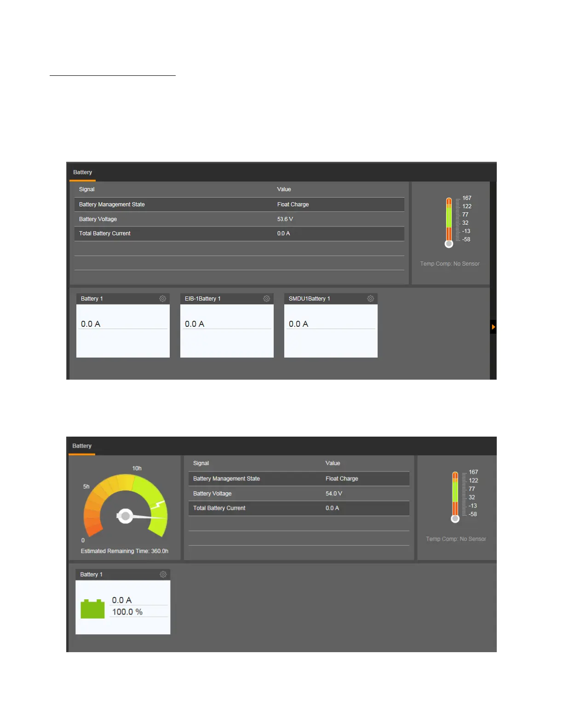Image resolution: width=563 pixels, height=728 pixels.
Task: Click gear on Battery 1 card showing 100.0 %
Action: tap(163, 574)
